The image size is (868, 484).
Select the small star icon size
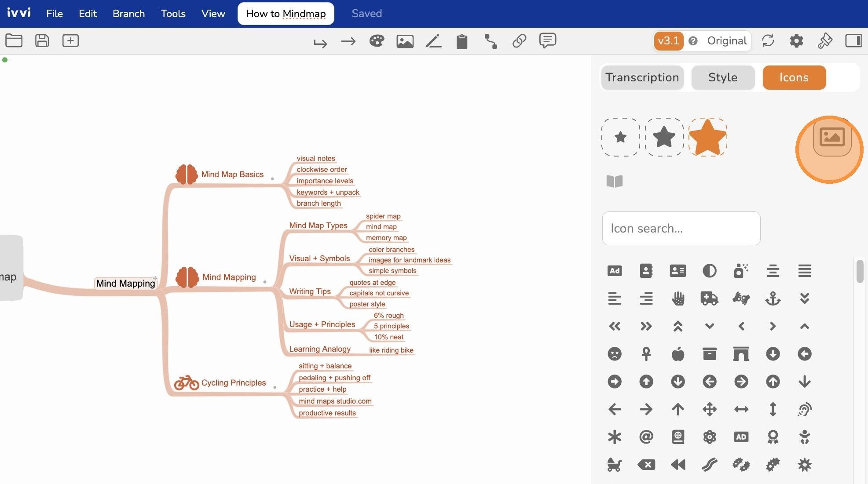click(620, 137)
